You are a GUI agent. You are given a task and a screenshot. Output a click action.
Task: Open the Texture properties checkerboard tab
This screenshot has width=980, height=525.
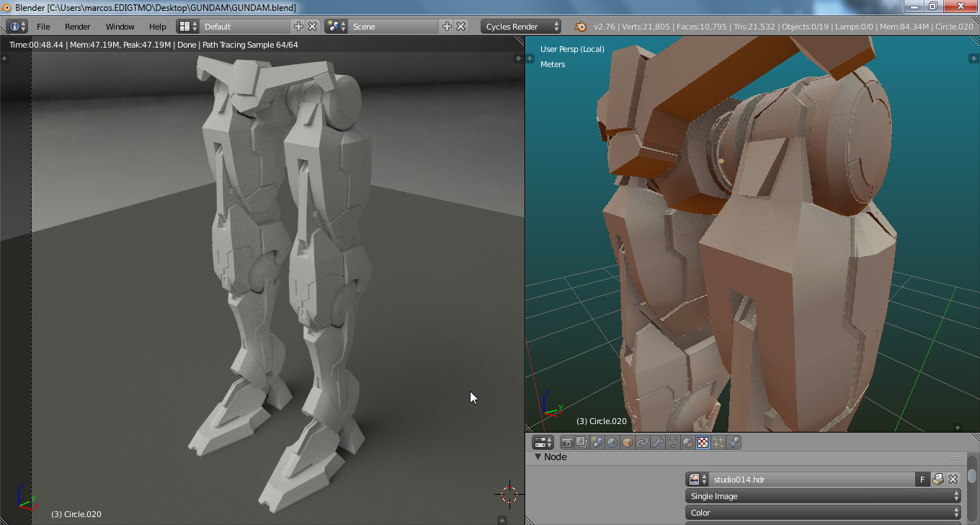click(x=703, y=443)
